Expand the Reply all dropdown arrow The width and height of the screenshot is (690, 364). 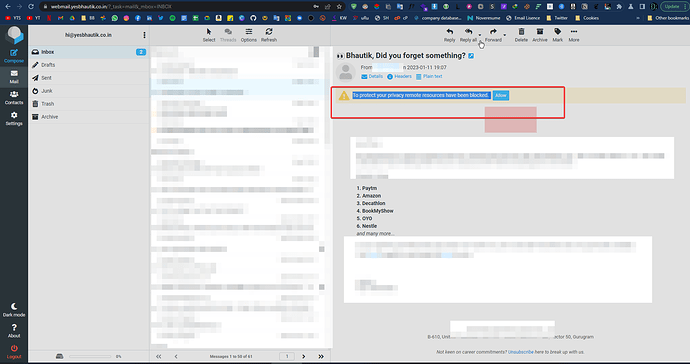click(480, 35)
